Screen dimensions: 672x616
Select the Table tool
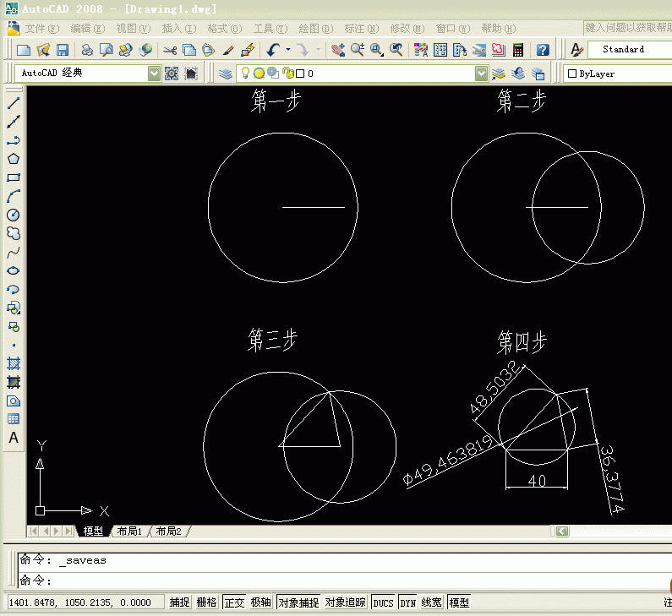coord(14,419)
